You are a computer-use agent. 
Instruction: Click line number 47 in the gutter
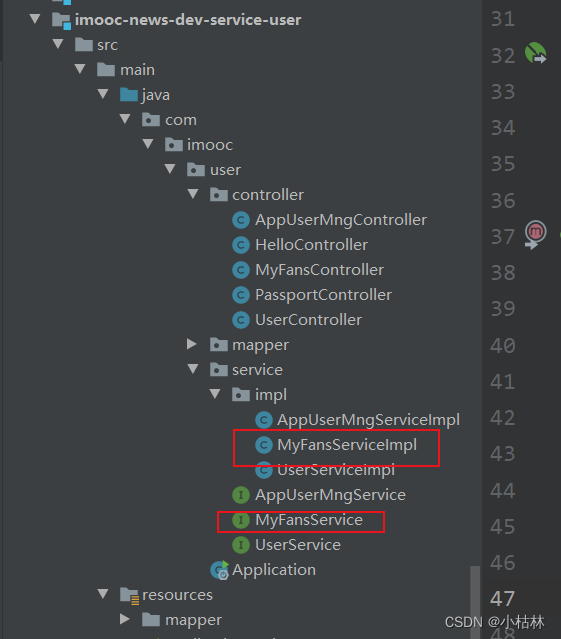pos(503,599)
